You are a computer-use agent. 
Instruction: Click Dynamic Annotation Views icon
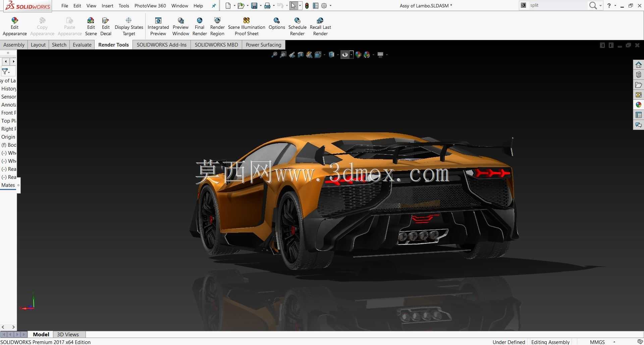(309, 55)
